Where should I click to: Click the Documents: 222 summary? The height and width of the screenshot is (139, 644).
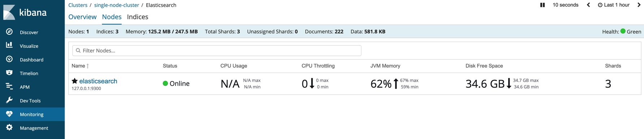pyautogui.click(x=324, y=32)
